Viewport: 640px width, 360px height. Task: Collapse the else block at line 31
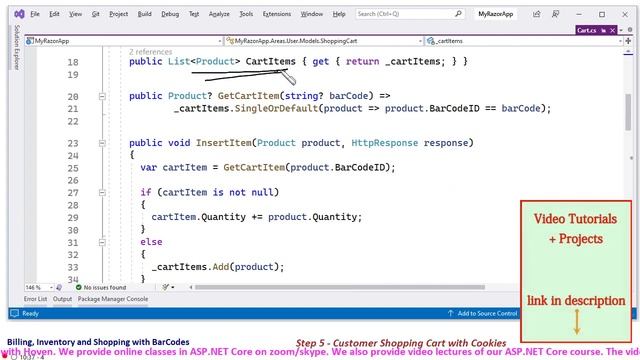(x=102, y=242)
